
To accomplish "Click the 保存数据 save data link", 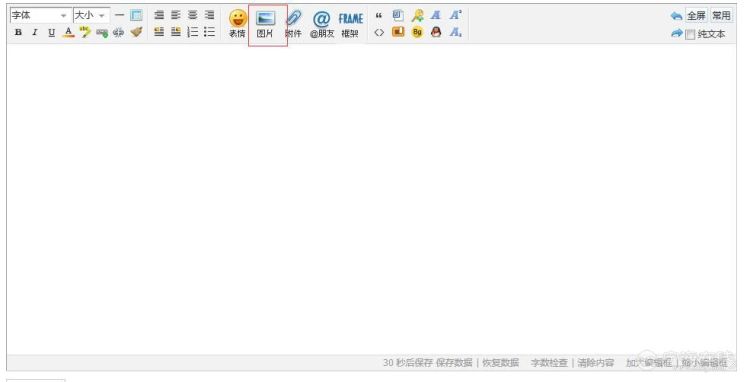I will [x=454, y=362].
